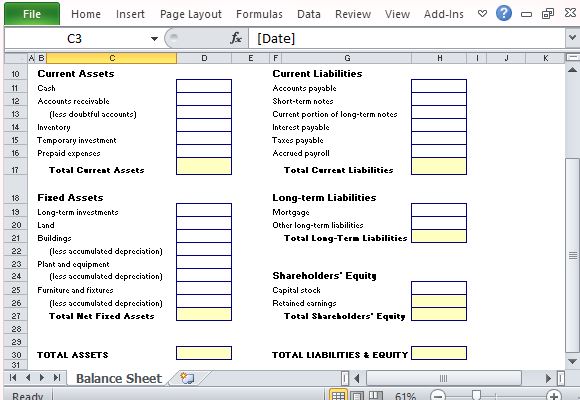The width and height of the screenshot is (580, 400).
Task: Select the Total Current Liabilities yellow cell
Action: click(439, 166)
